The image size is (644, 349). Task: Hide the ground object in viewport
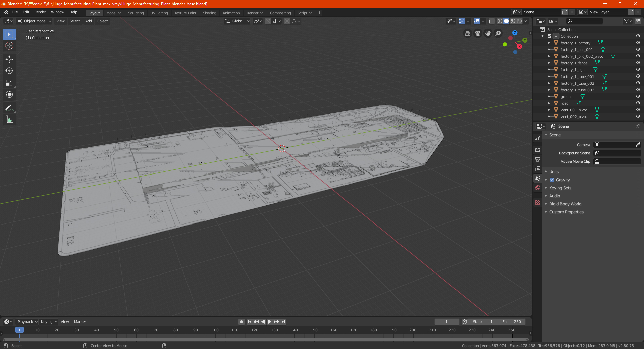(638, 97)
